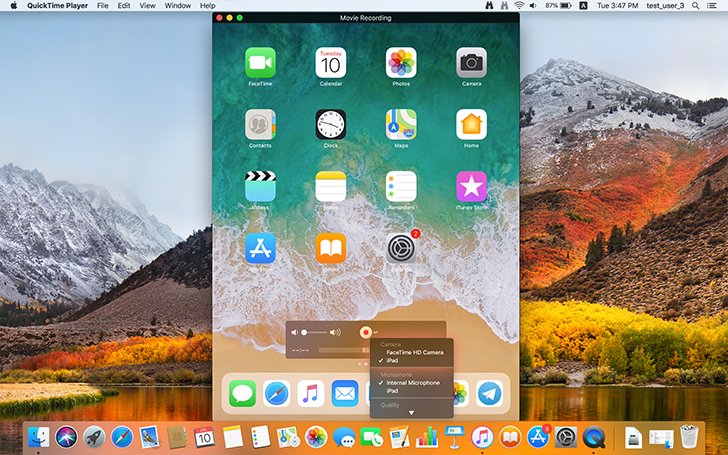Open Mail in the iPad dock

point(345,393)
